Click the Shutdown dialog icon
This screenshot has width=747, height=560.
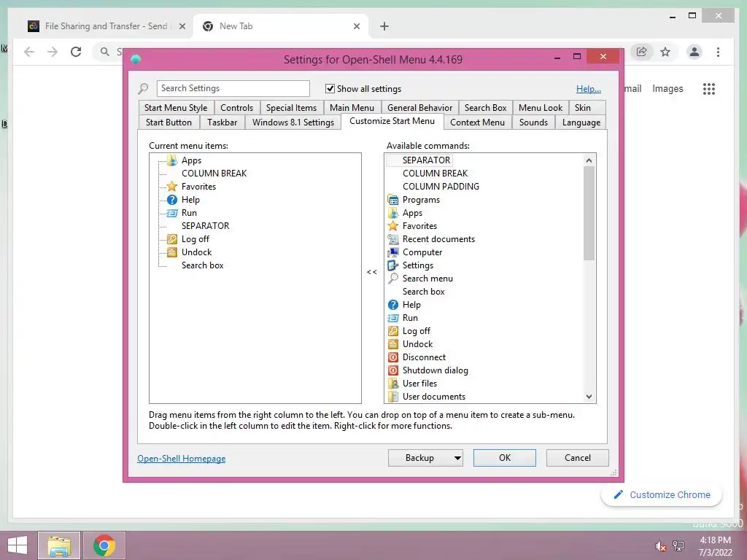pyautogui.click(x=393, y=370)
